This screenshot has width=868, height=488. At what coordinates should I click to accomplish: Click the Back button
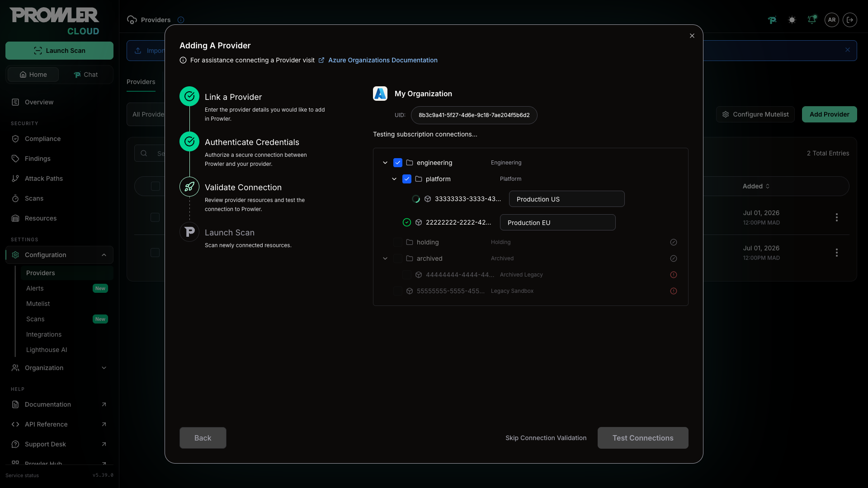(x=203, y=438)
